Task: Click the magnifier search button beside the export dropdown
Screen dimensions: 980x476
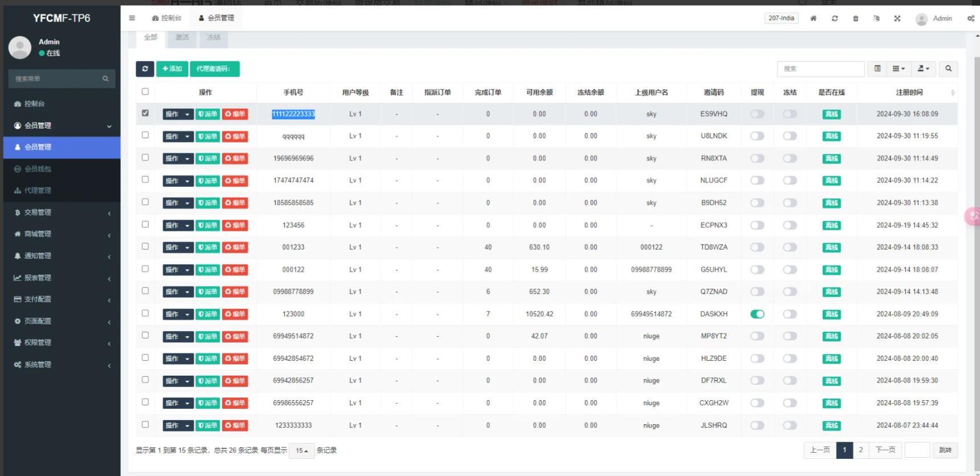Action: [948, 69]
